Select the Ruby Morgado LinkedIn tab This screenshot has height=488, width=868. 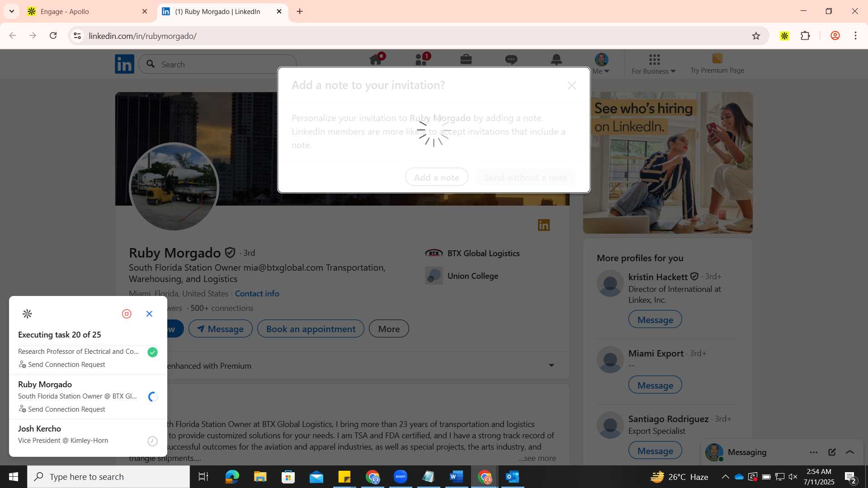[217, 12]
